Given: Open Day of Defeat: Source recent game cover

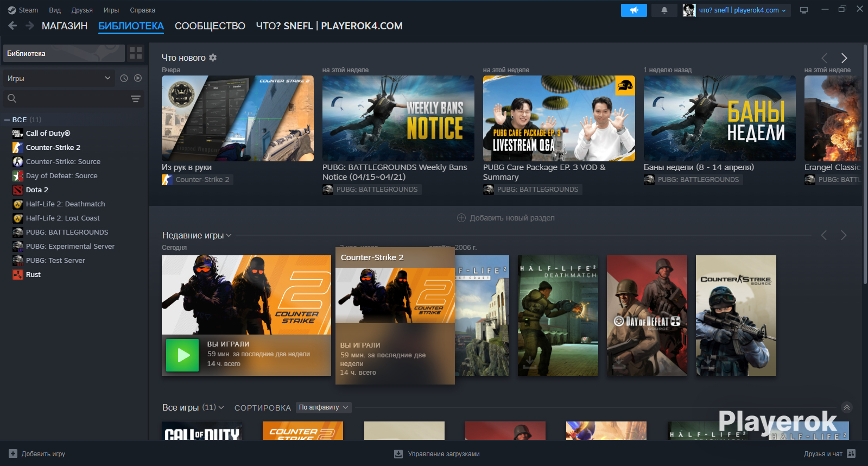Looking at the screenshot, I should [x=647, y=316].
